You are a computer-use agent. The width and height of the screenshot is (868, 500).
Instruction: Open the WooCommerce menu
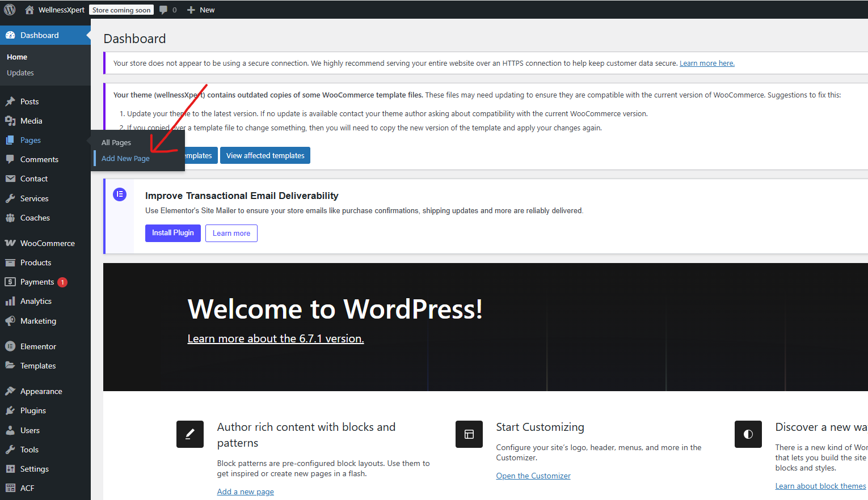pos(45,243)
